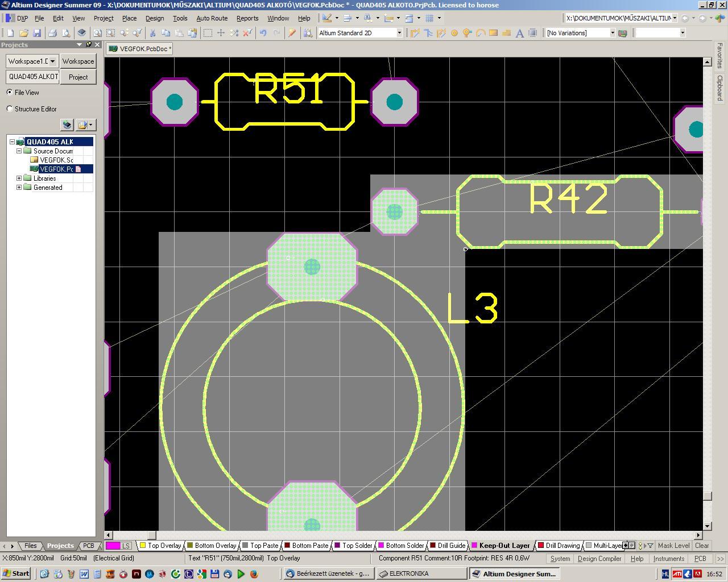
Task: Click the Project button
Action: point(78,77)
